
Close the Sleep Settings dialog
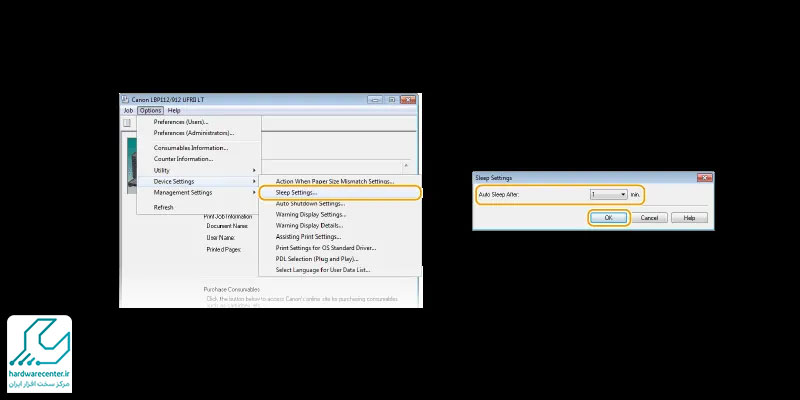[705, 178]
